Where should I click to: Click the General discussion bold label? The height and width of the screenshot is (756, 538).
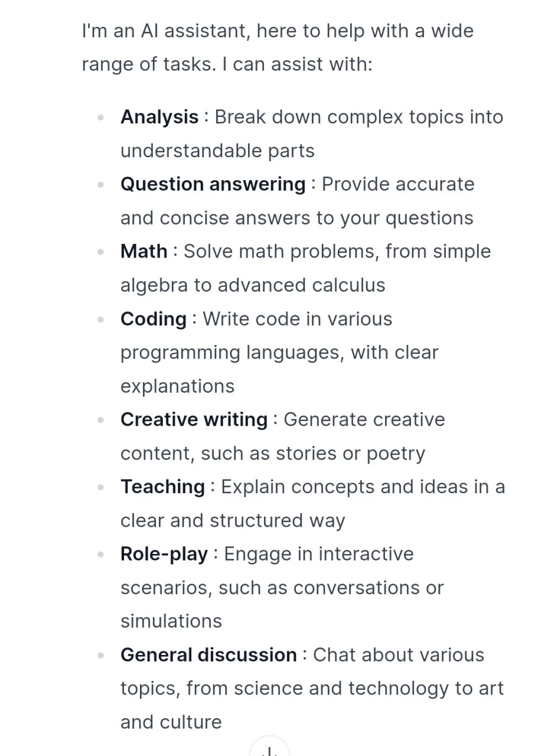pos(208,654)
